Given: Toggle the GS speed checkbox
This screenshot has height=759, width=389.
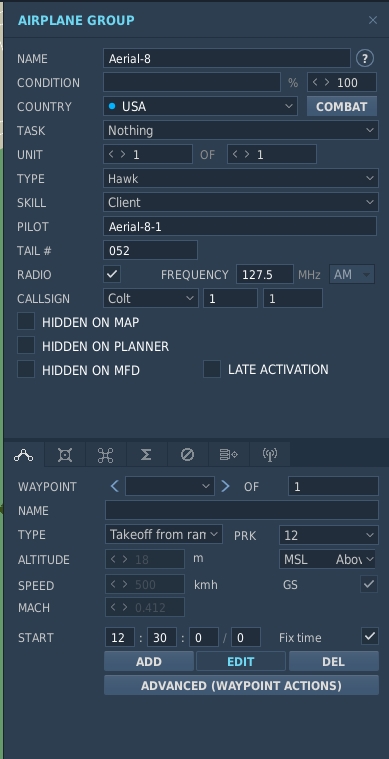Looking at the screenshot, I should pos(369,584).
